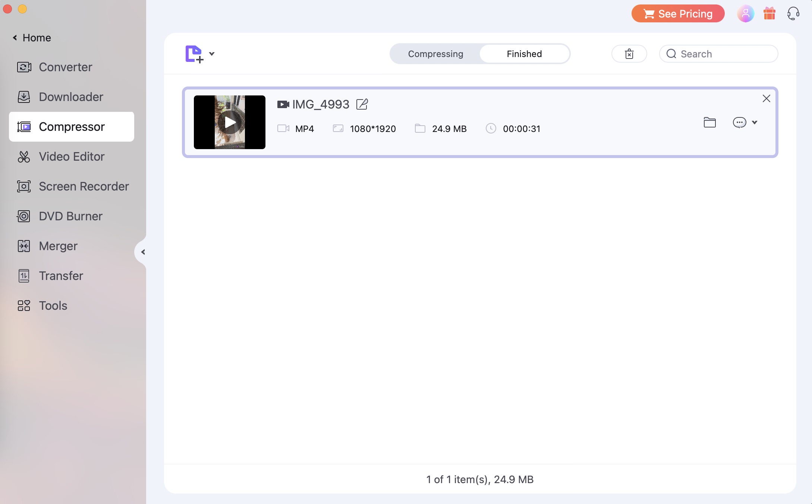The width and height of the screenshot is (812, 504).
Task: Open the user account avatar
Action: [x=746, y=14]
